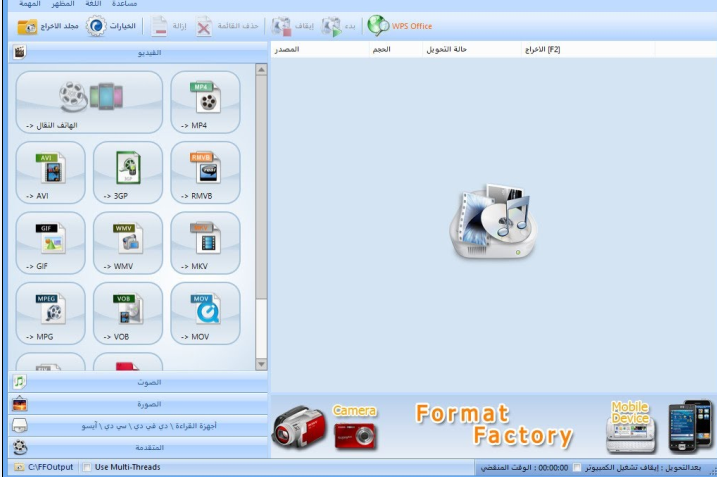Open the Skin (المظهر) menu

click(63, 4)
